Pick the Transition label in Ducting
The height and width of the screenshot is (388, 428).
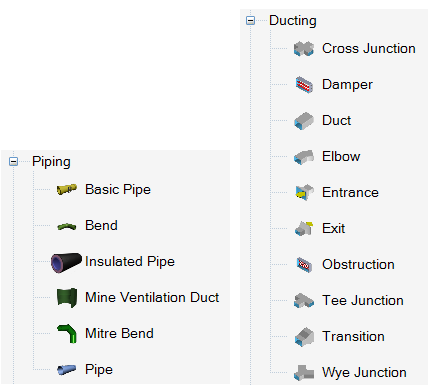353,336
